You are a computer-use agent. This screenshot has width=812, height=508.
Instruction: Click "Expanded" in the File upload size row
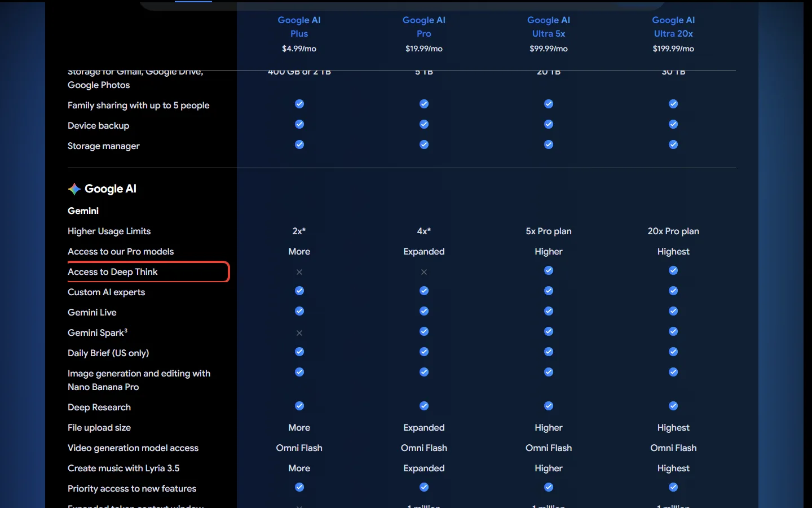[x=424, y=428]
